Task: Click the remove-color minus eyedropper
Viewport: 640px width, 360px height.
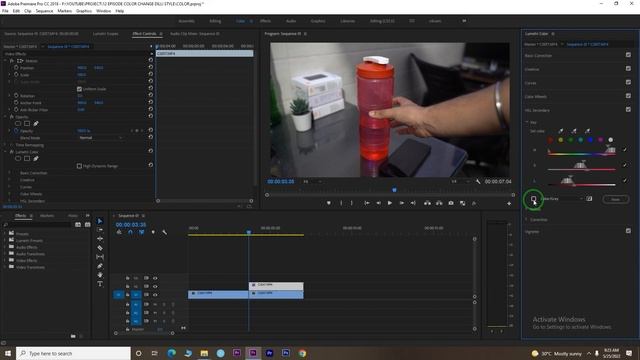Action: pyautogui.click(x=587, y=131)
